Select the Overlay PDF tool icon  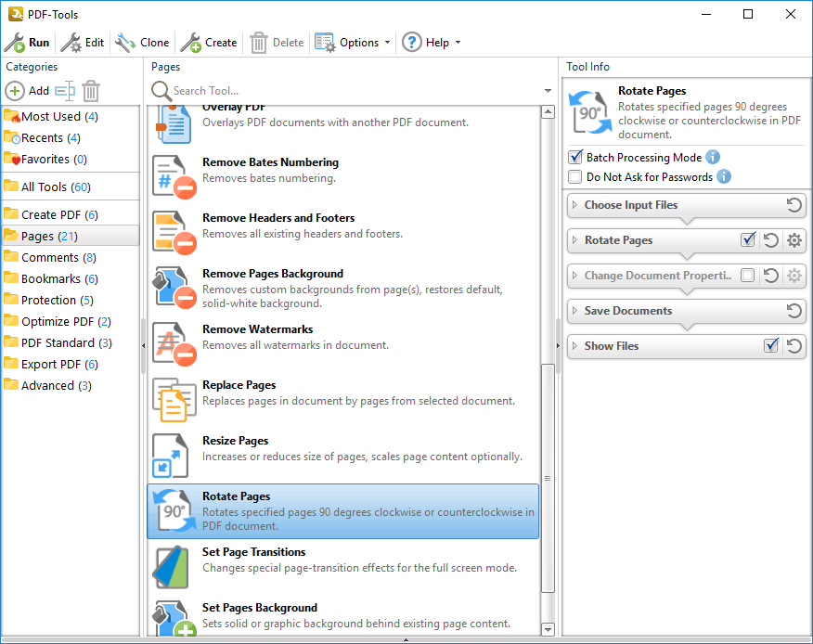(x=174, y=125)
